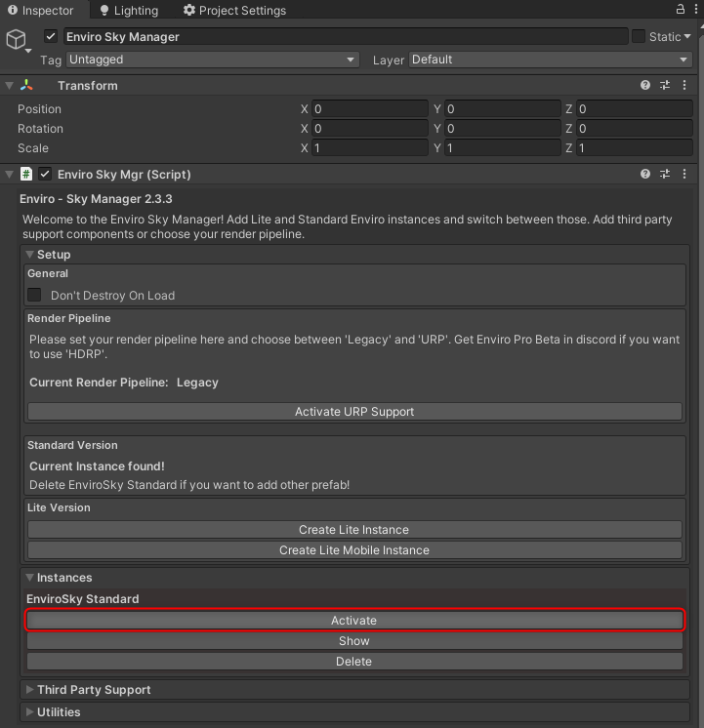This screenshot has width=704, height=728.
Task: Click the Create Lite Instance button
Action: click(x=354, y=530)
